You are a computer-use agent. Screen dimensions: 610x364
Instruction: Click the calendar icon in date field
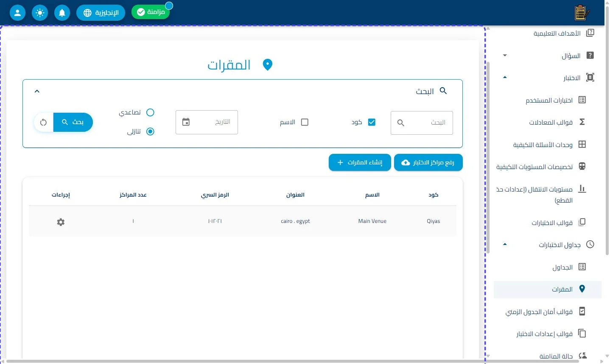click(186, 122)
